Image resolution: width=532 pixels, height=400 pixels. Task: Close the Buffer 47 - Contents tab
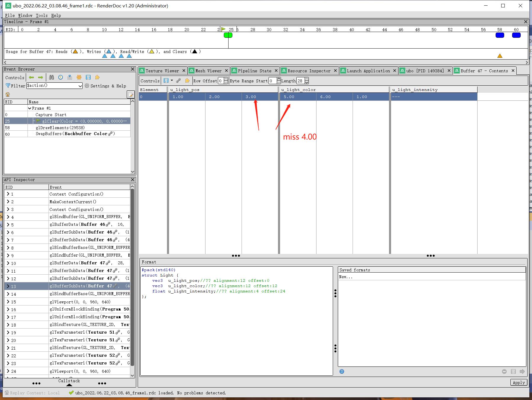[x=513, y=71]
